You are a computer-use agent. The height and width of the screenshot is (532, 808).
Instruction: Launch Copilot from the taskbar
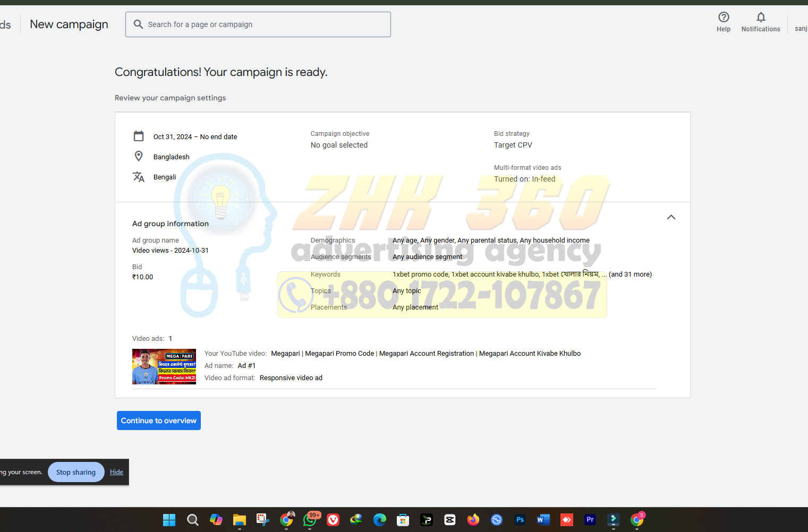(216, 520)
